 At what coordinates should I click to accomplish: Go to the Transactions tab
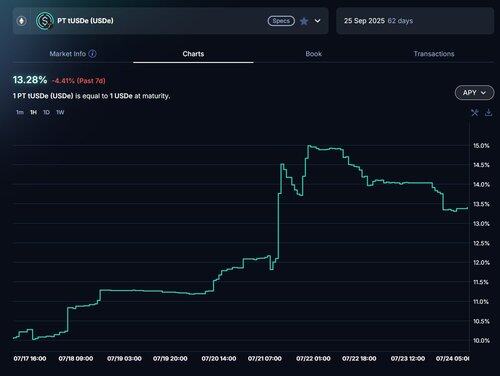(x=434, y=54)
